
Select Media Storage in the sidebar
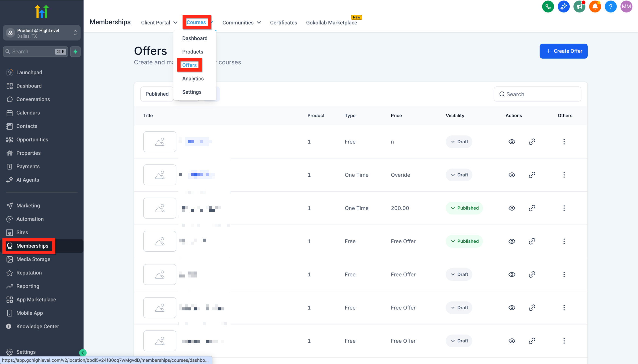tap(33, 259)
